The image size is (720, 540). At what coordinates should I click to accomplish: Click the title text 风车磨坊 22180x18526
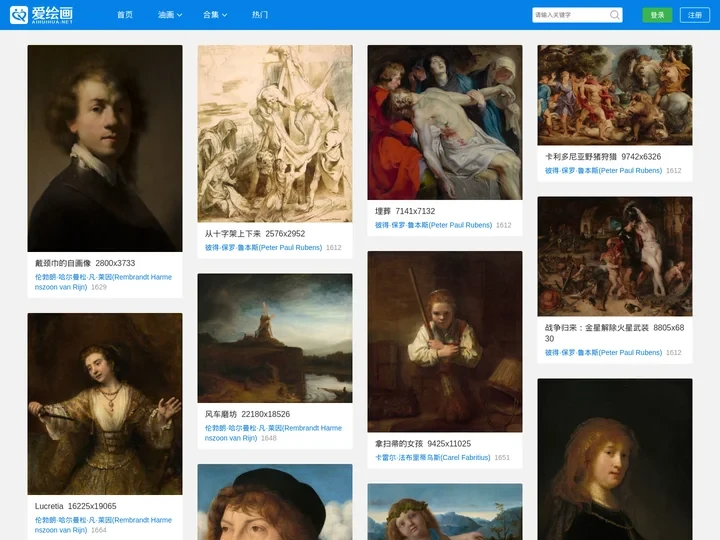pos(248,414)
